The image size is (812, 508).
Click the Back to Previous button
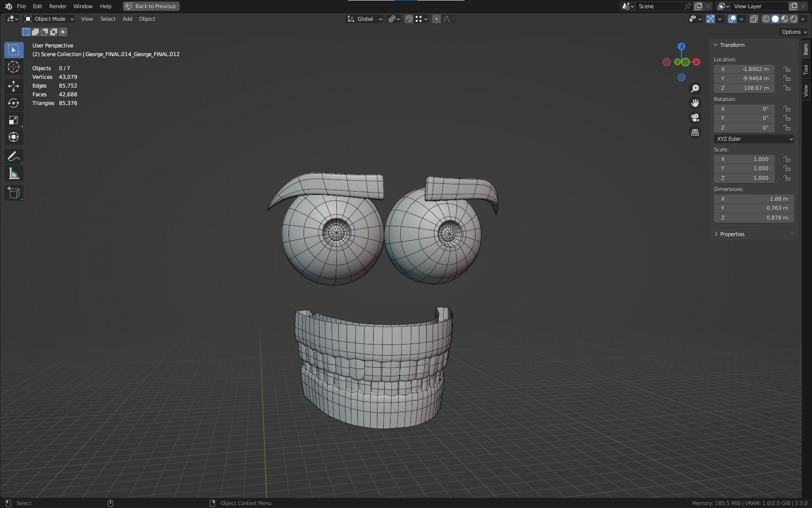(151, 6)
